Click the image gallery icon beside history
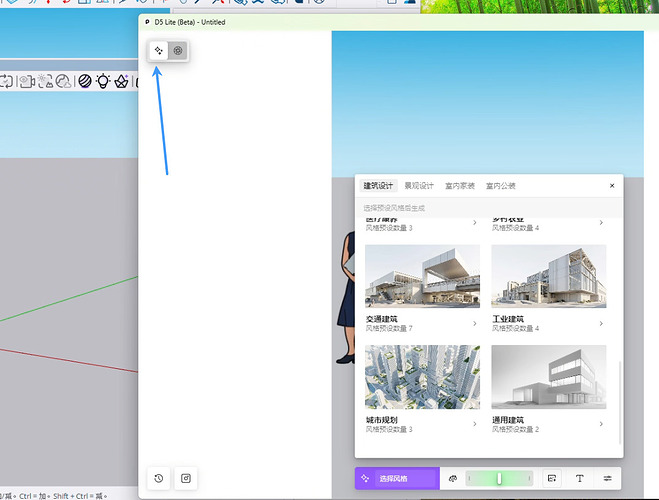 point(185,479)
